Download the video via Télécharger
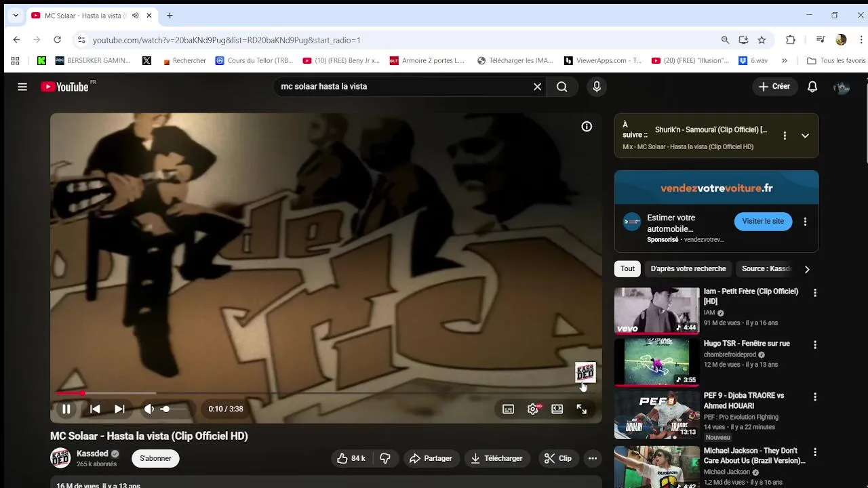Viewport: 868px width, 488px height. click(x=496, y=458)
